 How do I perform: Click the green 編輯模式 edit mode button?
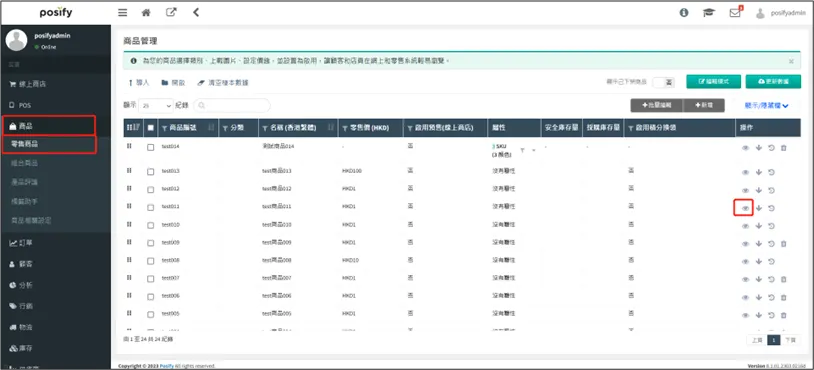coord(713,82)
